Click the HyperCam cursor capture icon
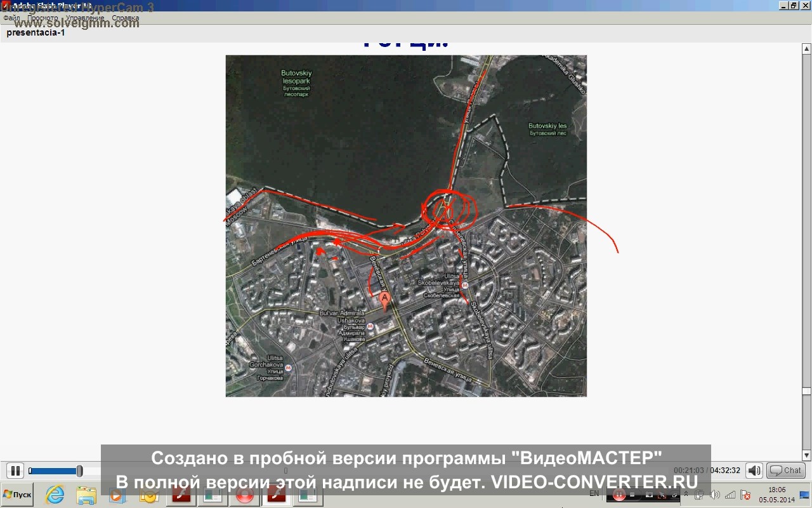Viewport: 812px width, 508px height. pyautogui.click(x=662, y=495)
